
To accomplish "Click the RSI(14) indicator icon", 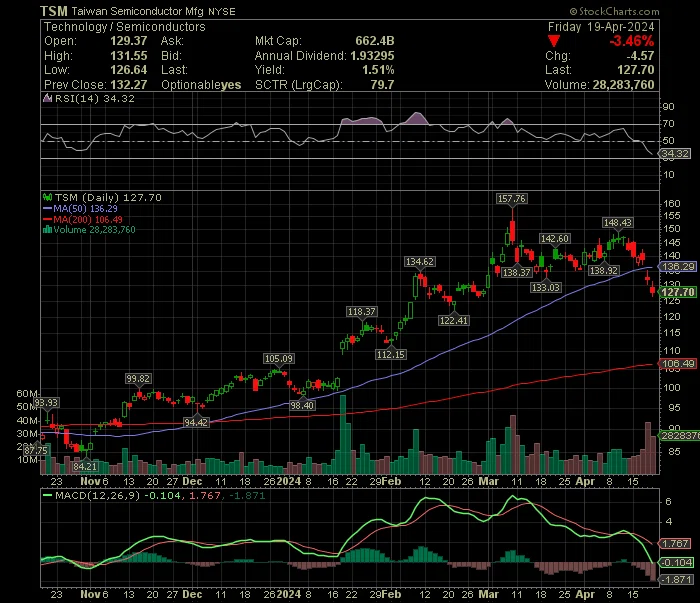I will (47, 98).
